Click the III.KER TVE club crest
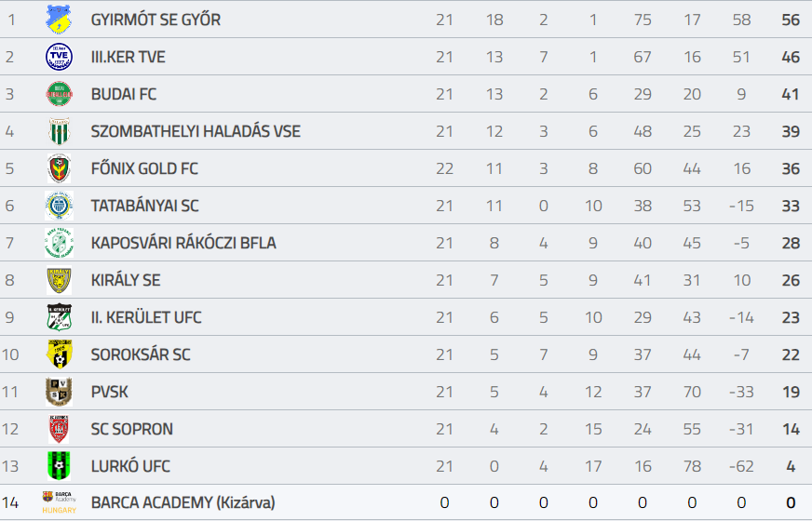 click(x=59, y=57)
